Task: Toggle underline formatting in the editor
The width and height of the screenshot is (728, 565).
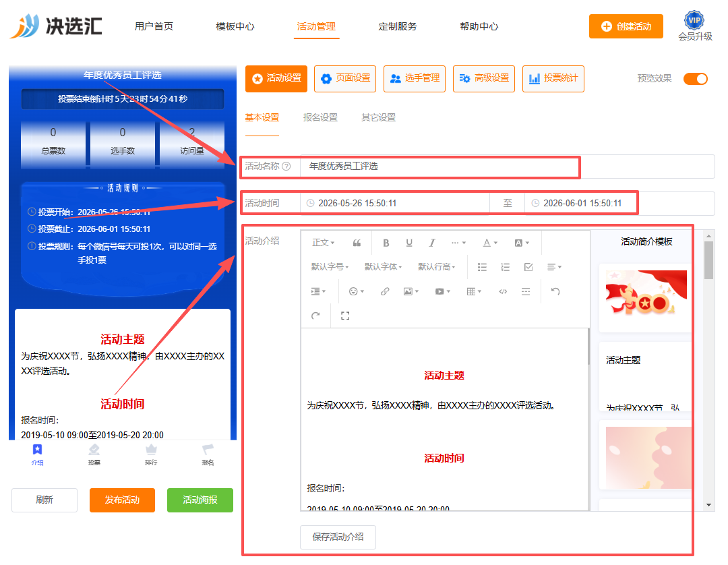Action: point(409,243)
